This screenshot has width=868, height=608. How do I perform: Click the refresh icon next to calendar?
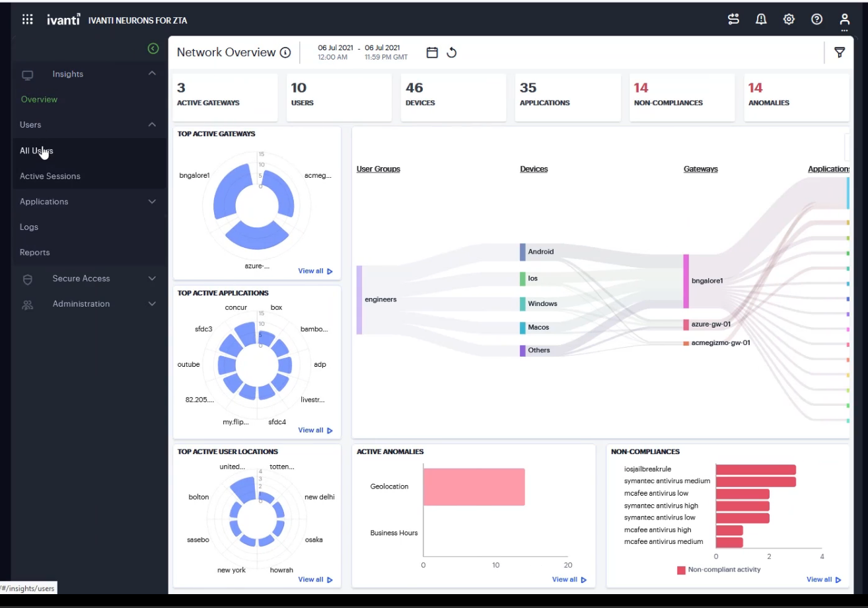[x=452, y=53]
